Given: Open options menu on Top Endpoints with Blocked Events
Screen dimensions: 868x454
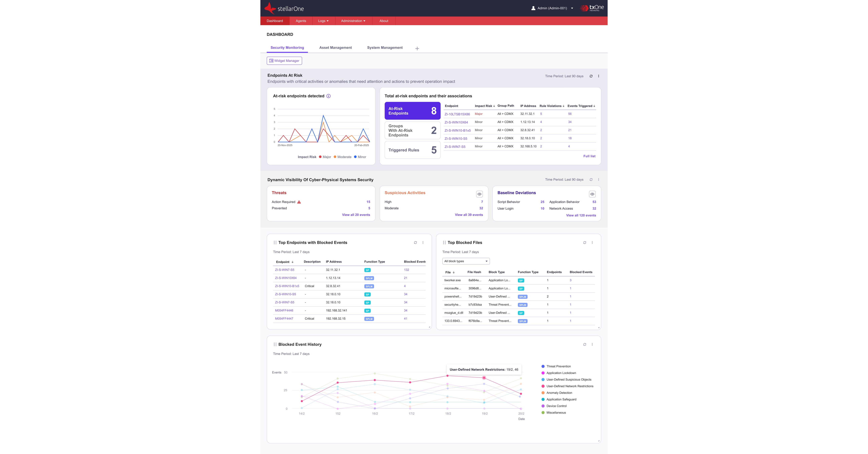Looking at the screenshot, I should [423, 242].
